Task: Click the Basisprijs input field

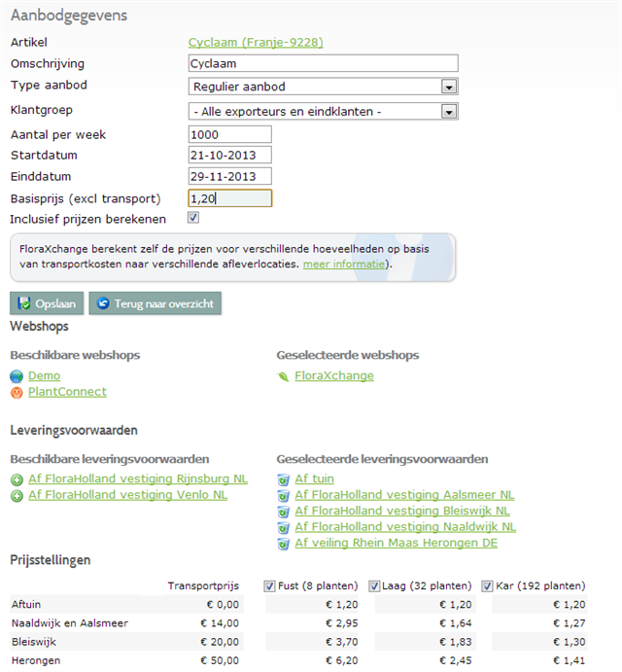Action: (229, 198)
